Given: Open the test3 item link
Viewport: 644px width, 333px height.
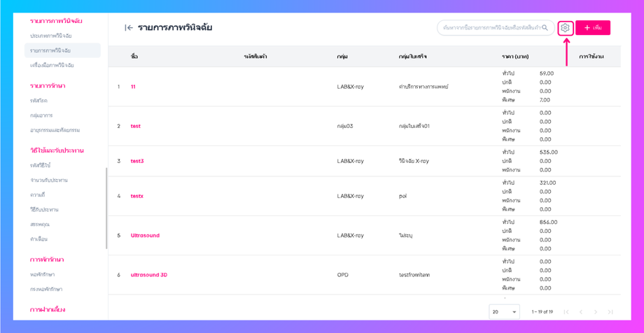Looking at the screenshot, I should click(137, 161).
